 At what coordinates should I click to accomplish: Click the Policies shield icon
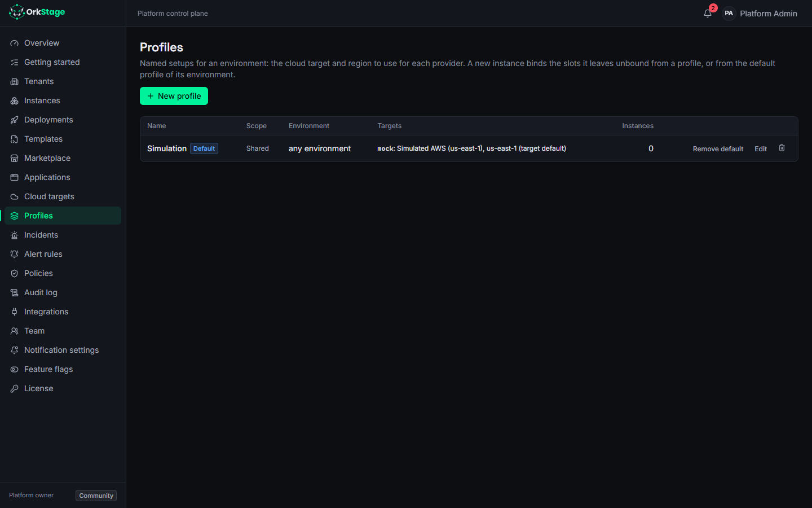(x=15, y=273)
